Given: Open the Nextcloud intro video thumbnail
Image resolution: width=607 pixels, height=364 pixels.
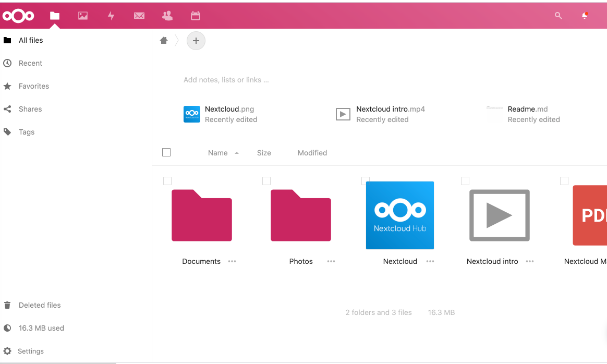Looking at the screenshot, I should point(500,215).
